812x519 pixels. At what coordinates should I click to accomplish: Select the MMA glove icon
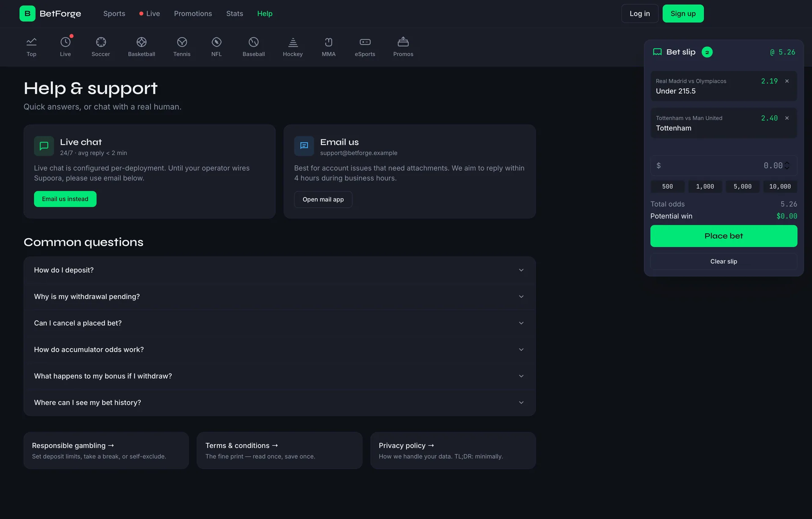(x=328, y=42)
